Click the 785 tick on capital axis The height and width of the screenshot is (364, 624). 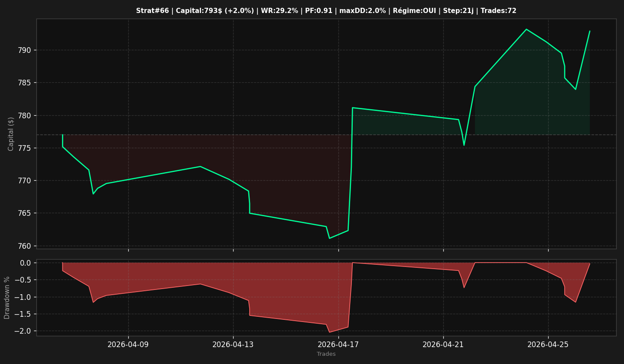point(25,83)
